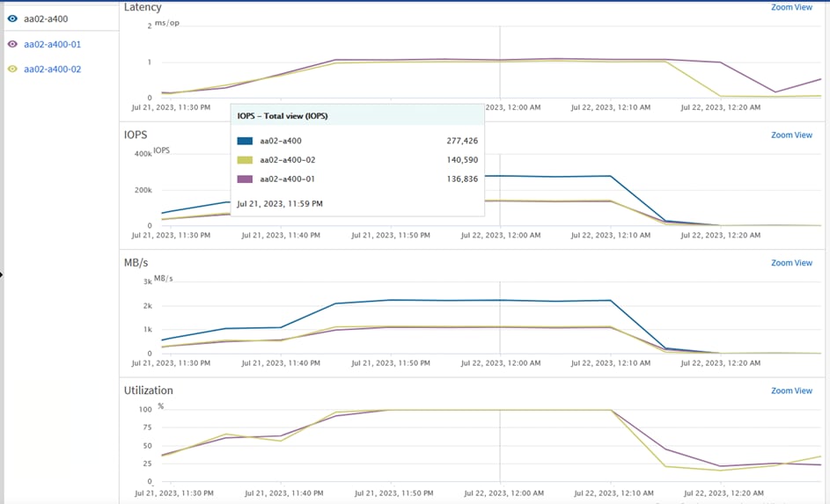The image size is (830, 504).
Task: Click the Utilization chart heading
Action: [x=148, y=391]
